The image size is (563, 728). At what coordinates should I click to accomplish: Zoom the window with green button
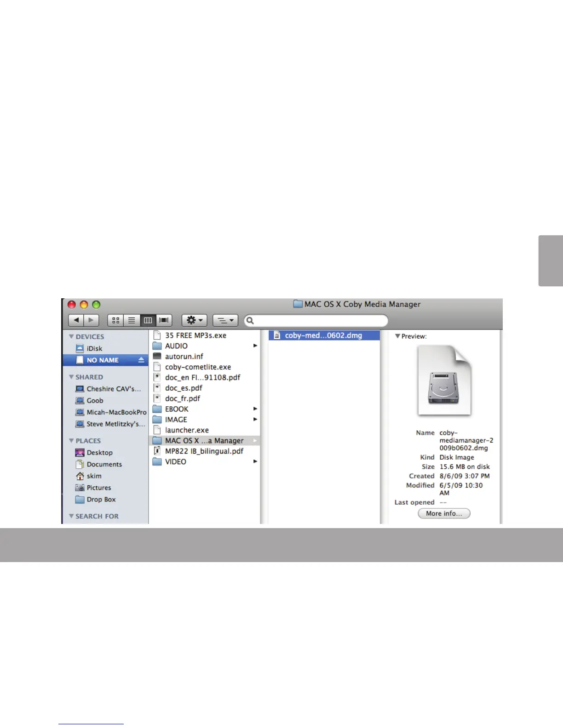[96, 305]
